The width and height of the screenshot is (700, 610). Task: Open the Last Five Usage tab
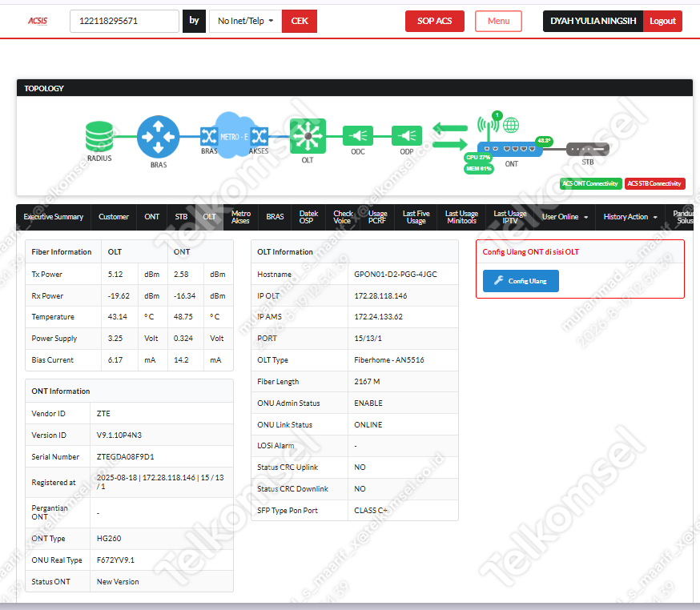click(416, 217)
